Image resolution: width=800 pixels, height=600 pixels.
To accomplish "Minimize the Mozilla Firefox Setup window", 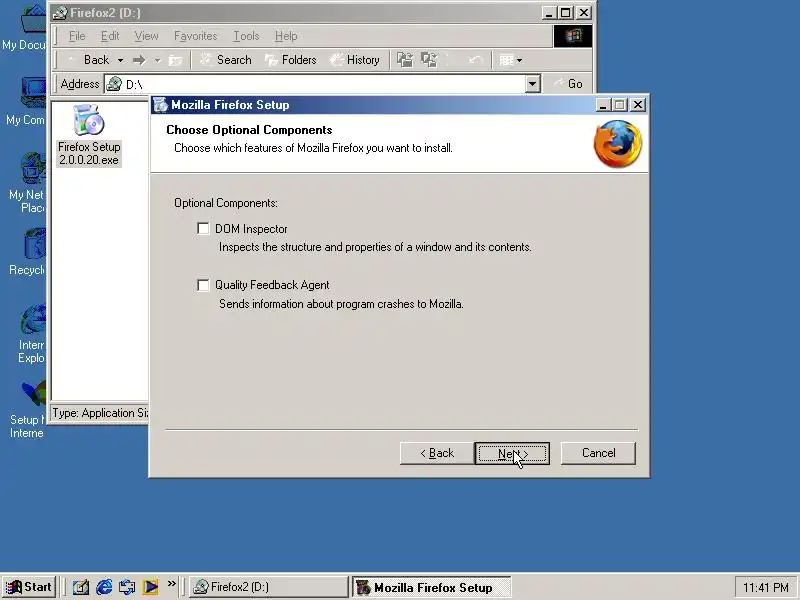I will tap(603, 105).
